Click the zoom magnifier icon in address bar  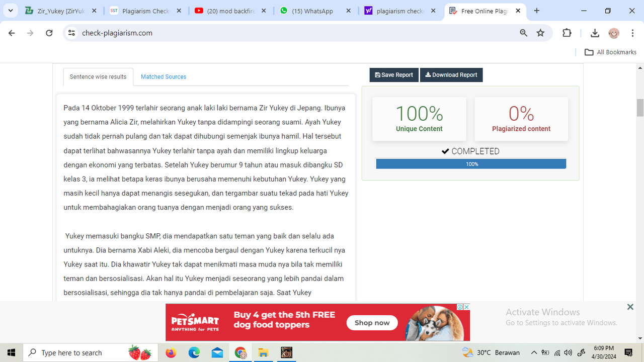(524, 33)
